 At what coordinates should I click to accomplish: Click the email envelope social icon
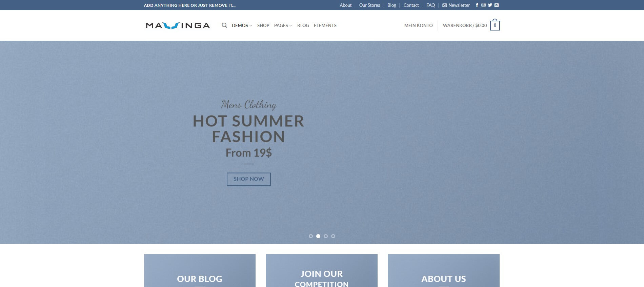click(497, 5)
